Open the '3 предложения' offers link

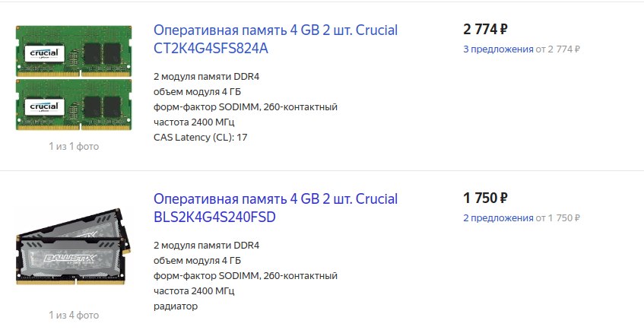point(498,49)
